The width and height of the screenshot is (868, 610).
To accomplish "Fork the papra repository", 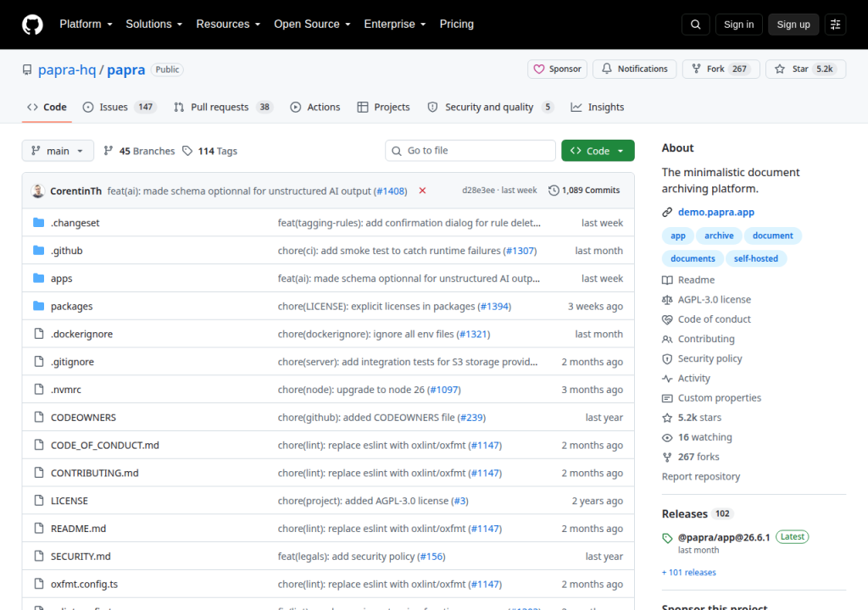I will (x=721, y=69).
